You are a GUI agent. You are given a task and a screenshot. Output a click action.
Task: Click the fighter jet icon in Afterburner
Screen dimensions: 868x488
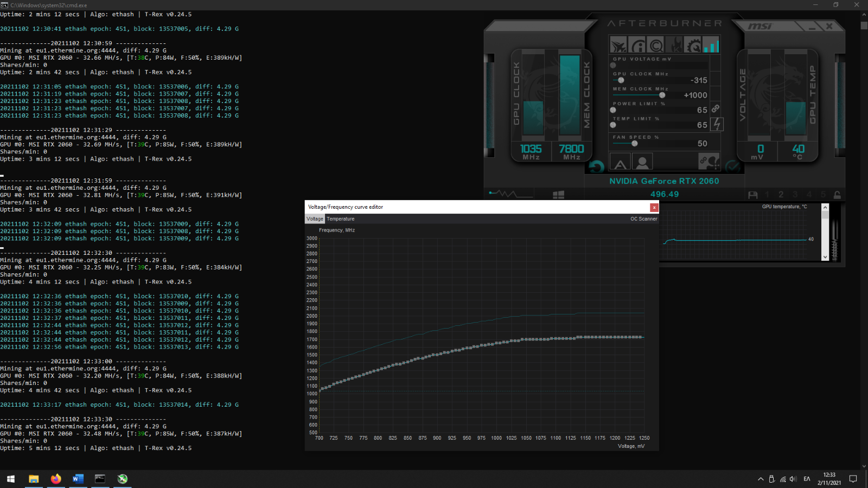[x=618, y=45]
